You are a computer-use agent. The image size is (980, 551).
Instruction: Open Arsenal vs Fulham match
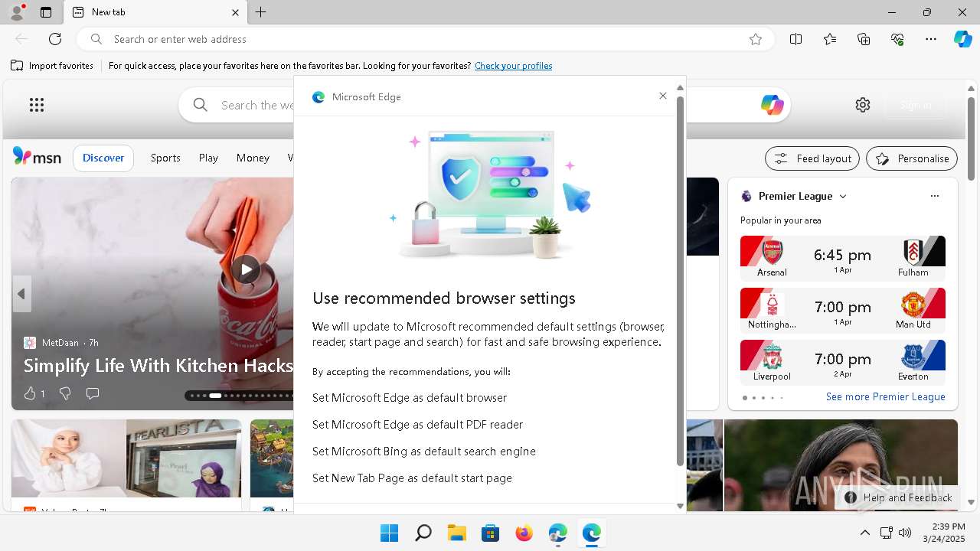pos(843,258)
